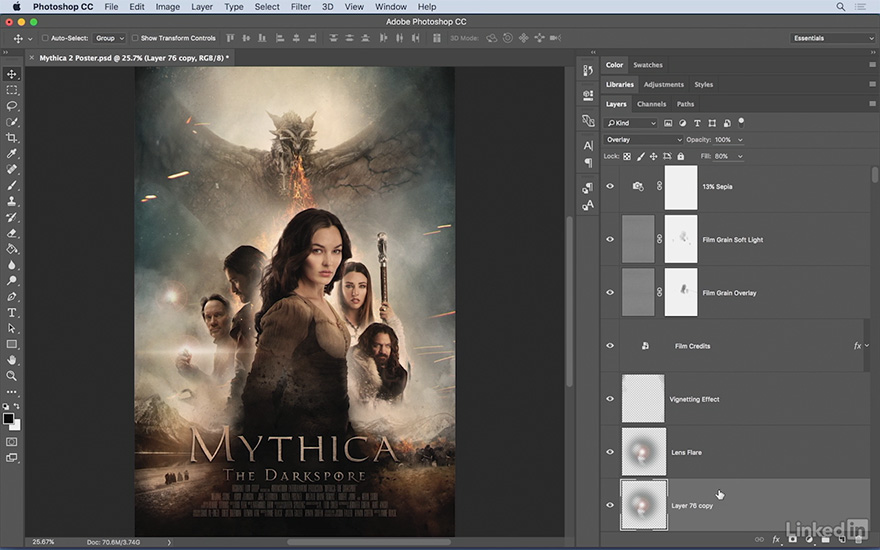The height and width of the screenshot is (550, 880).
Task: Open the layer filter Kind dropdown
Action: (x=631, y=123)
